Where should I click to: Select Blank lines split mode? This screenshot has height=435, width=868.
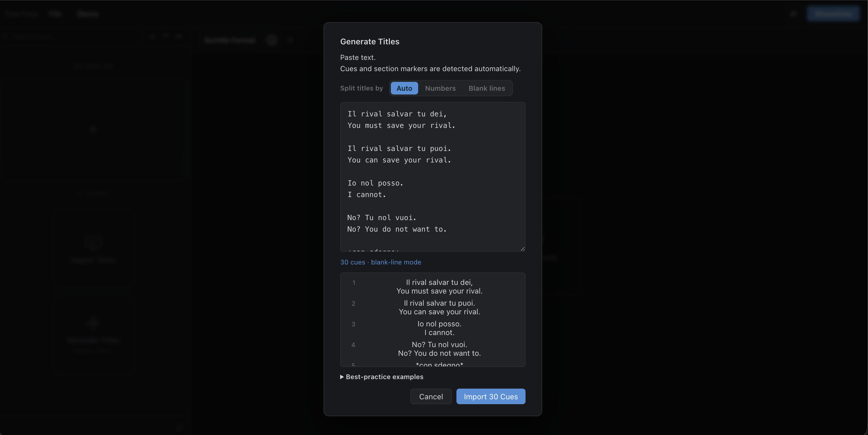487,88
